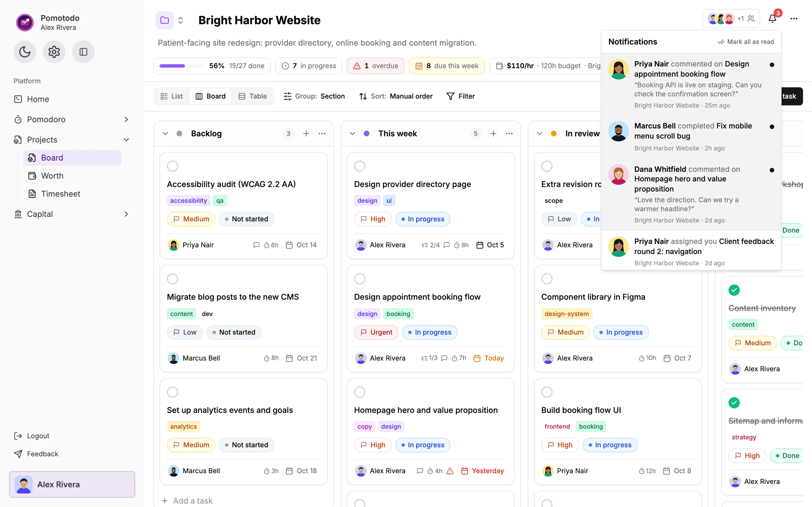
Task: Add task to Backlog with plus icon
Action: click(306, 134)
